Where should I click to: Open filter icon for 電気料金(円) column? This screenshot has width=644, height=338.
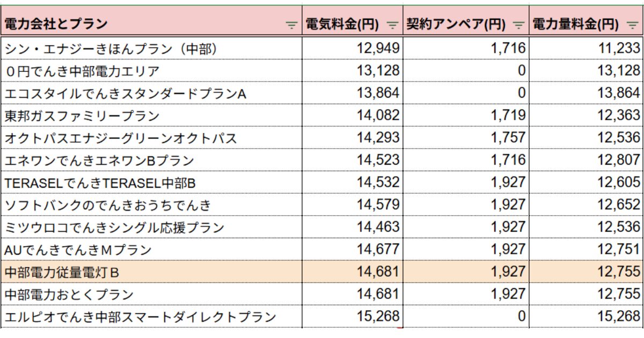pos(393,25)
